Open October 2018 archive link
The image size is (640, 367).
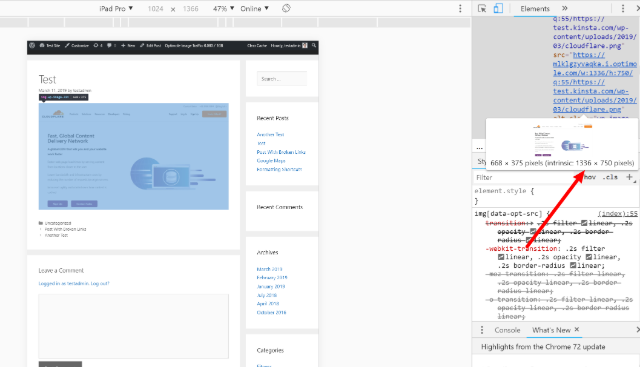click(x=271, y=312)
